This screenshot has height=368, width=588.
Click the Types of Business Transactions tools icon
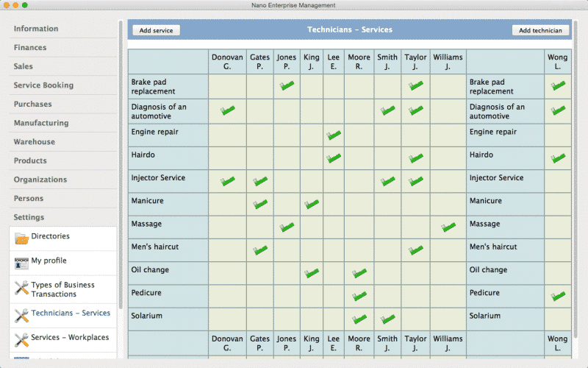21,289
